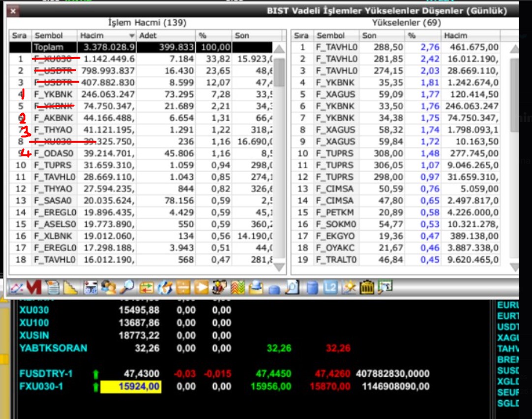Click the sun chart icon
Image resolution: width=532 pixels, height=419 pixels.
coord(349,288)
